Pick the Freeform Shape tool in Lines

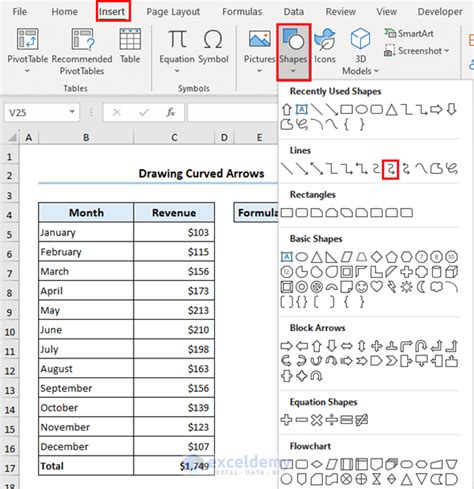[x=436, y=169]
